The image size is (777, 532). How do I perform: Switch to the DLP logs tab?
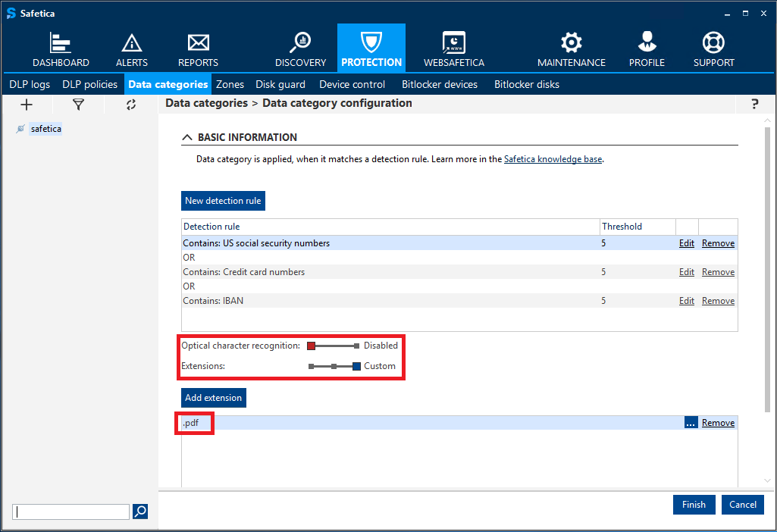click(30, 84)
